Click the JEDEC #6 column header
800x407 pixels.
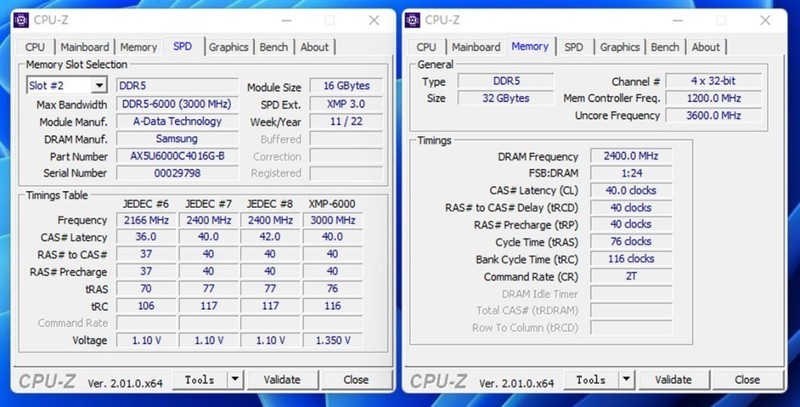146,204
